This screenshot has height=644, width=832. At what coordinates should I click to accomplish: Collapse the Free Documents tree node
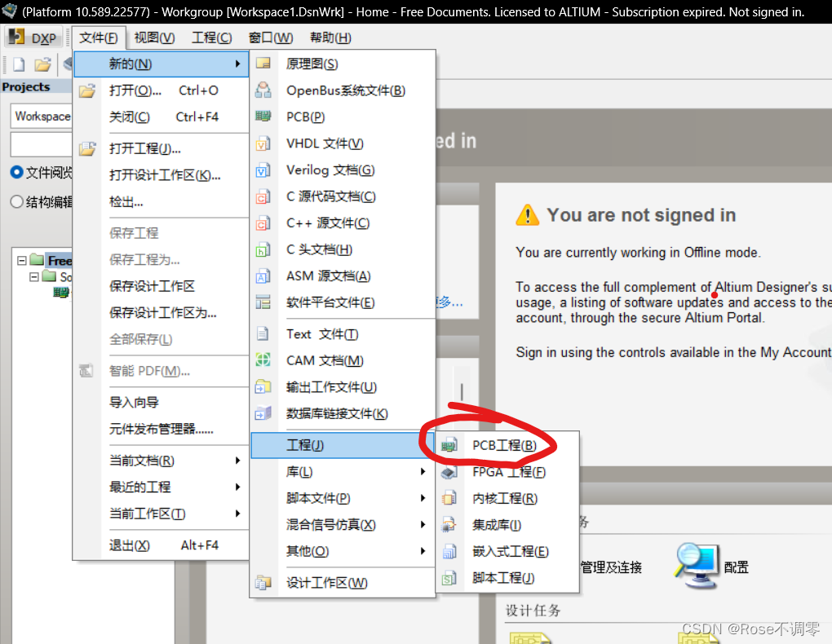click(22, 261)
